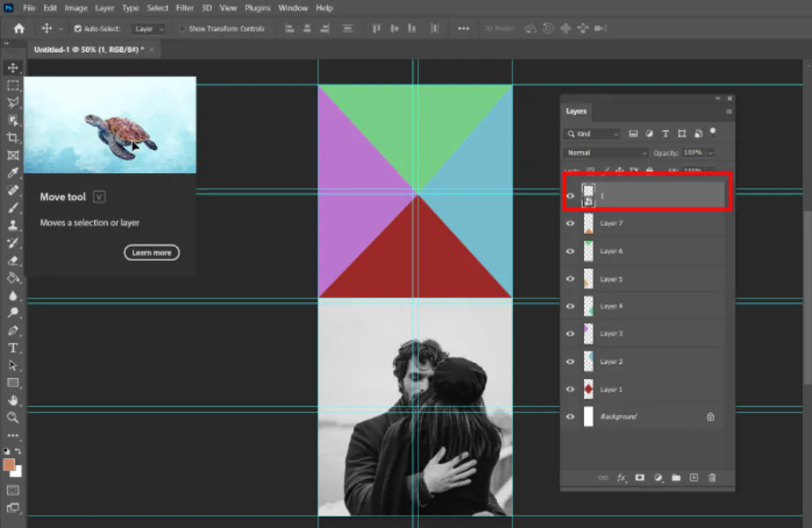Hide Layer 7 using eye icon
Image resolution: width=812 pixels, height=528 pixels.
(x=570, y=223)
